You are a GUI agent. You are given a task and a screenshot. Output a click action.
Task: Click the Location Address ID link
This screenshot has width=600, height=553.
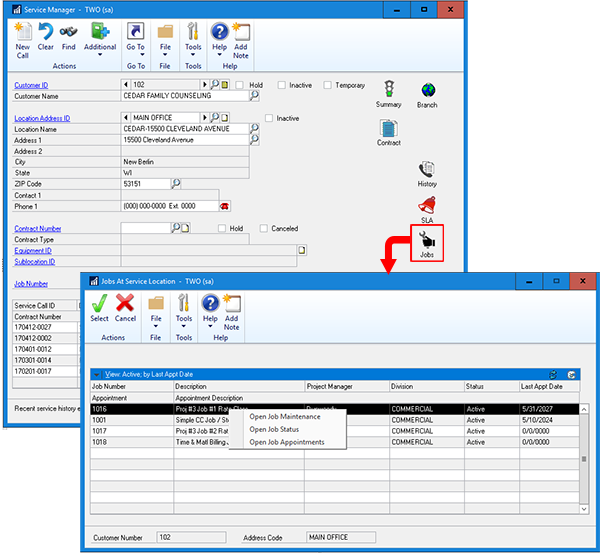[42, 118]
